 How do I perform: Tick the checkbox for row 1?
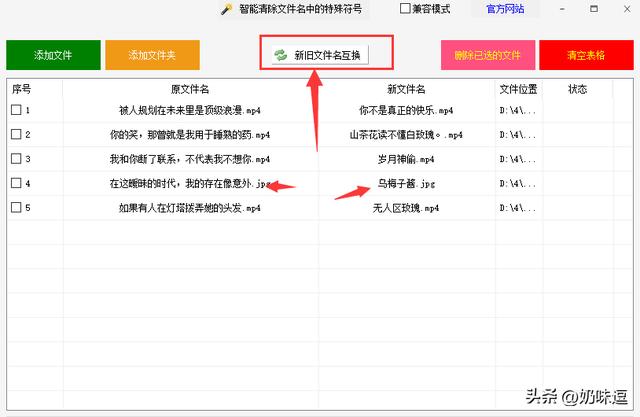(x=16, y=110)
